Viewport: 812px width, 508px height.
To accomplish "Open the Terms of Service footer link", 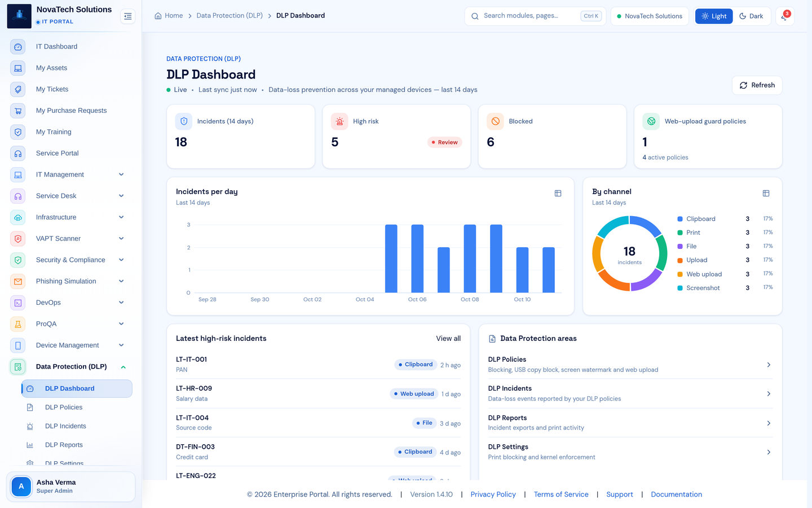I will [561, 494].
